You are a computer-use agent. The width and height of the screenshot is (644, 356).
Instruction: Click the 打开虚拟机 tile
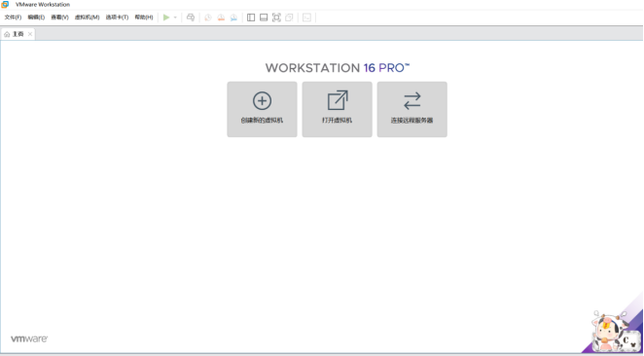point(338,109)
